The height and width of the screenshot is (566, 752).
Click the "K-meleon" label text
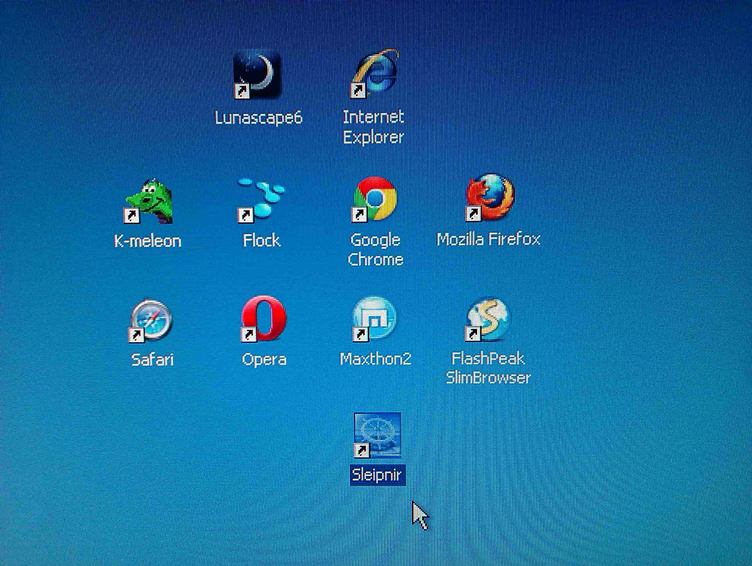click(x=148, y=241)
